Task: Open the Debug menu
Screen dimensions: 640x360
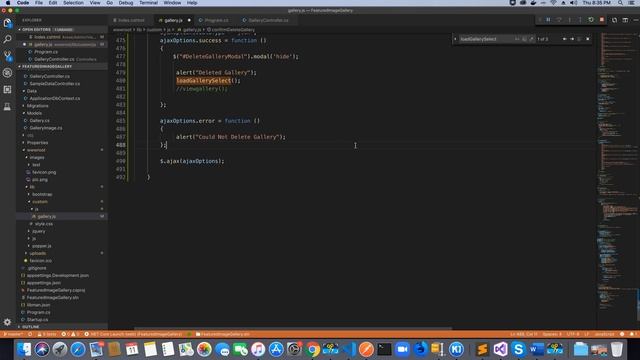Action: (126, 3)
